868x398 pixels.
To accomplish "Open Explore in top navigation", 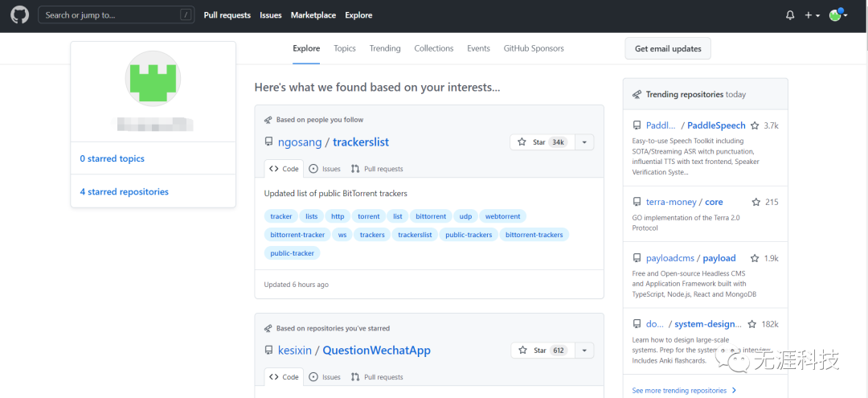I will 358,15.
